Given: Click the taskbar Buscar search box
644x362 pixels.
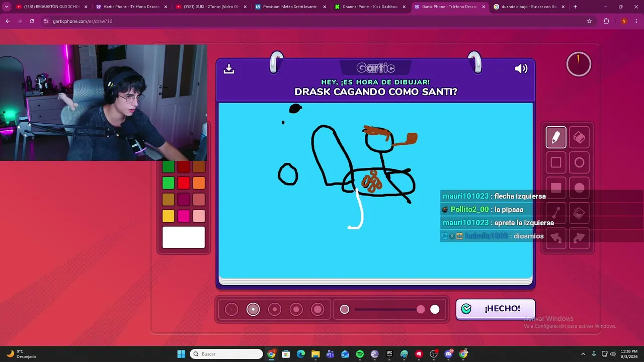Looking at the screenshot, I should click(226, 354).
